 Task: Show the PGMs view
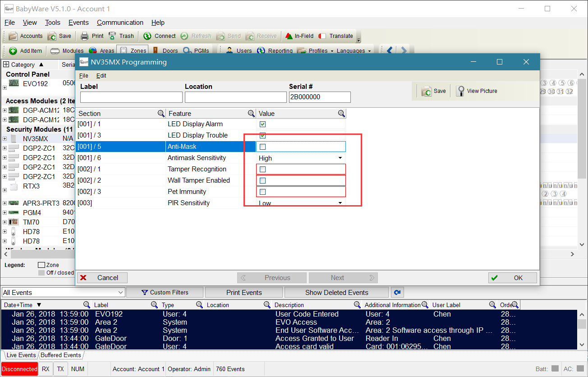196,51
